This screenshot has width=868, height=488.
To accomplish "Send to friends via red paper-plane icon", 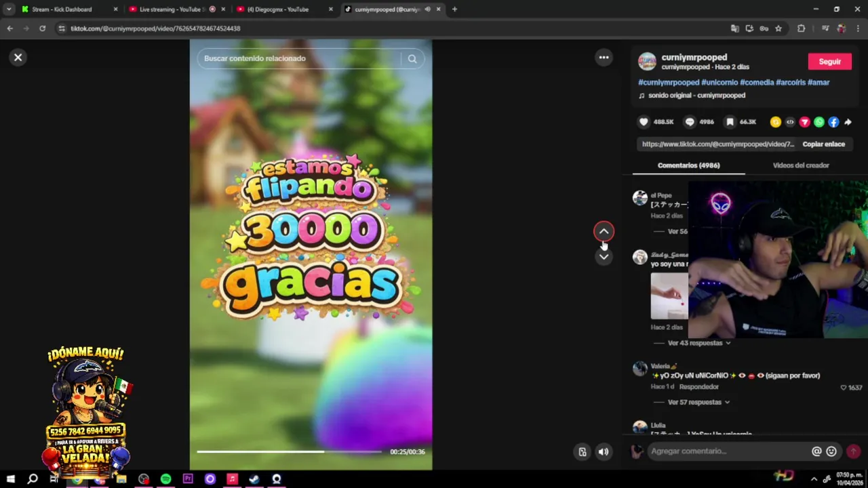I will pos(804,122).
